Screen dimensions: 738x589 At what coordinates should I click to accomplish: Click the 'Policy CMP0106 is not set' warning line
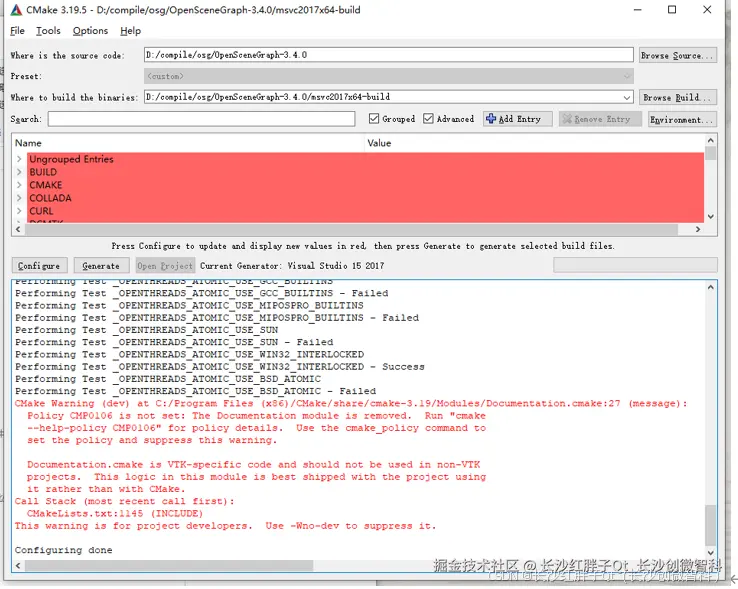pos(256,416)
